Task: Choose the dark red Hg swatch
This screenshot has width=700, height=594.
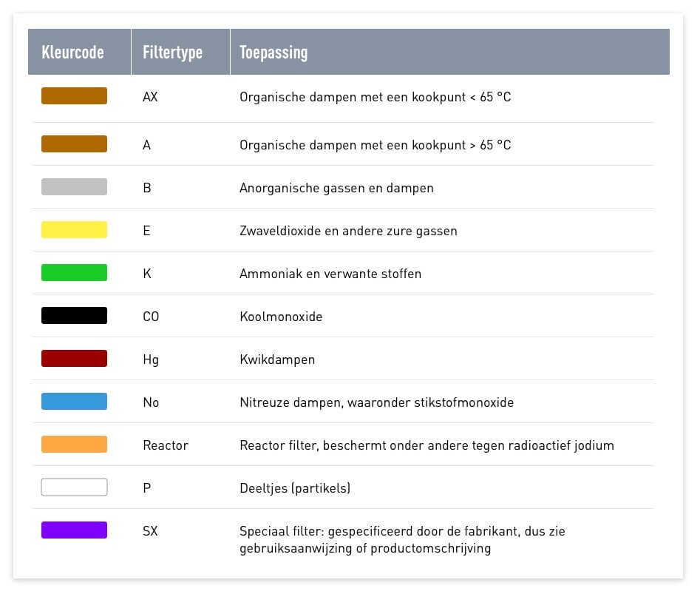Action: [74, 359]
